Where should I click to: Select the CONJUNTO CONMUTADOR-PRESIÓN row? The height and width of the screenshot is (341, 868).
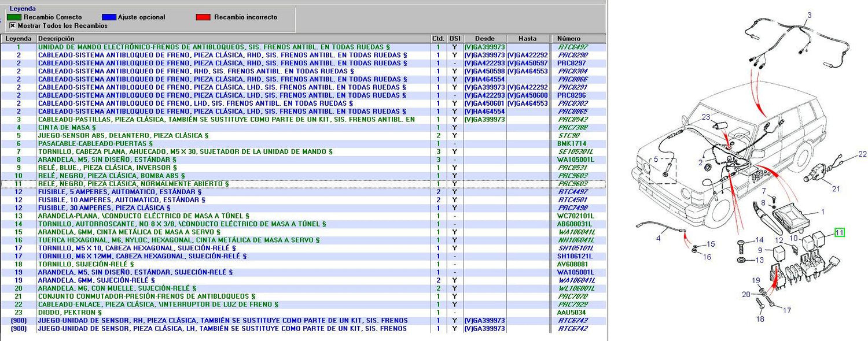[303, 296]
